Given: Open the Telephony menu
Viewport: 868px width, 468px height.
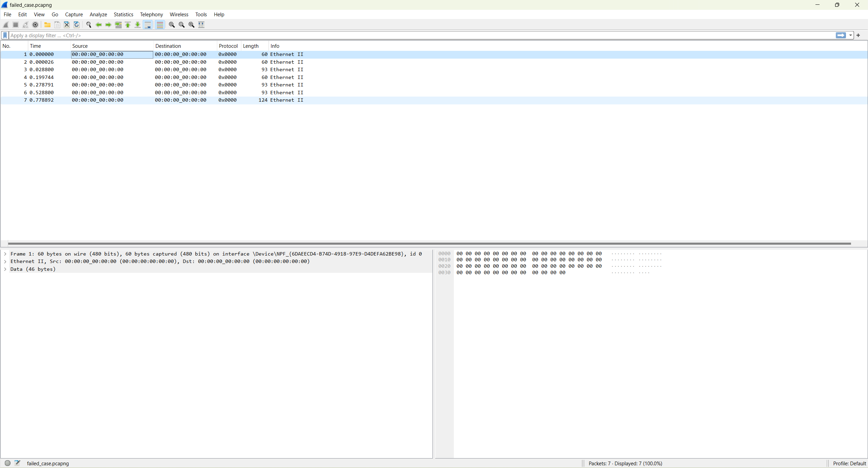Looking at the screenshot, I should click(x=151, y=14).
